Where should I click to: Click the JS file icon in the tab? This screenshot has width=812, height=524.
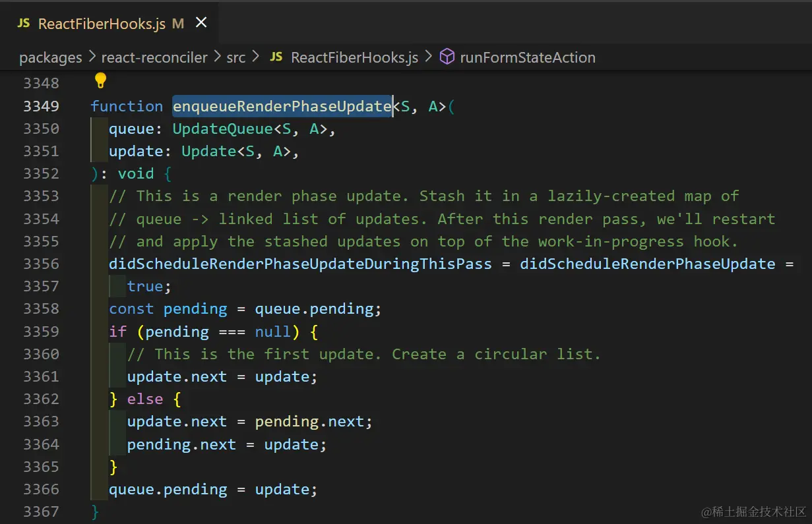pos(24,23)
